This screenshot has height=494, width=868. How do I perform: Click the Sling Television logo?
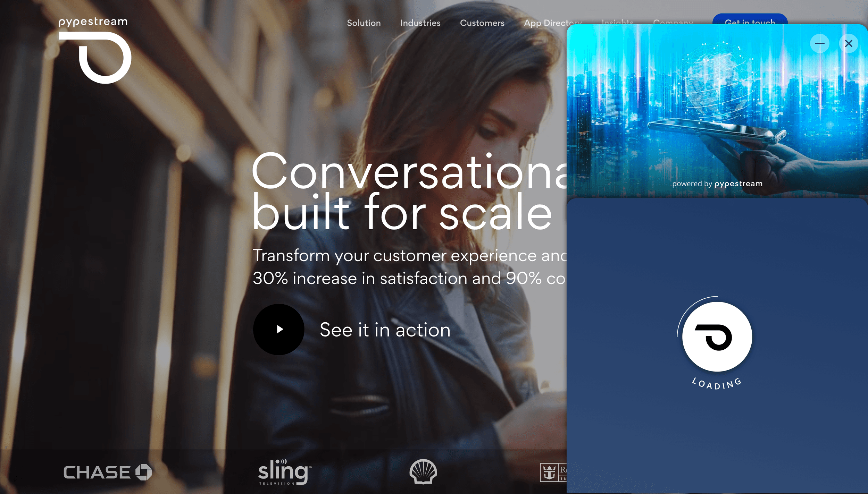[x=285, y=472]
